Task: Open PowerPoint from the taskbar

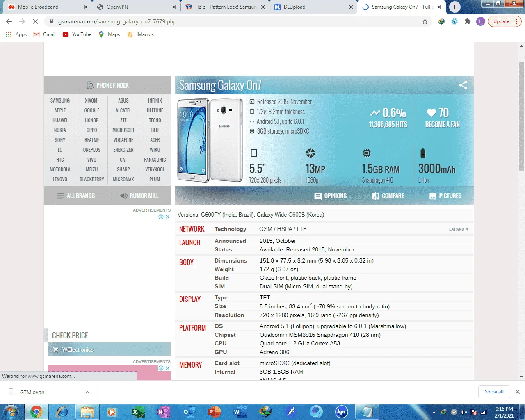Action: 214,412
